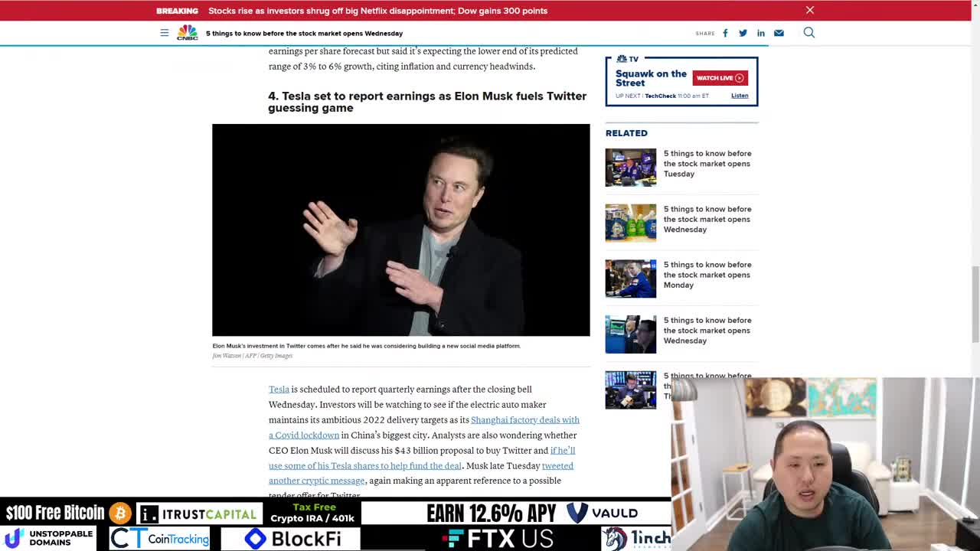Open the Tesla link in article text

pyautogui.click(x=279, y=390)
